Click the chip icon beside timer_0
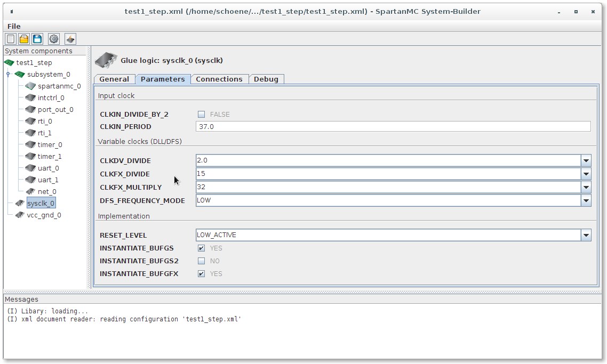This screenshot has height=364, width=607. pos(30,144)
